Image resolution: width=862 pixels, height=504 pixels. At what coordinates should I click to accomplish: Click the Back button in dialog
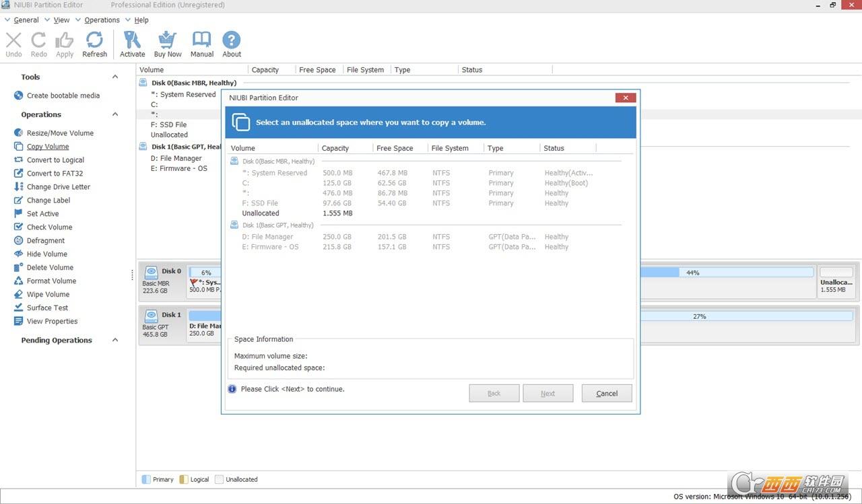click(494, 394)
